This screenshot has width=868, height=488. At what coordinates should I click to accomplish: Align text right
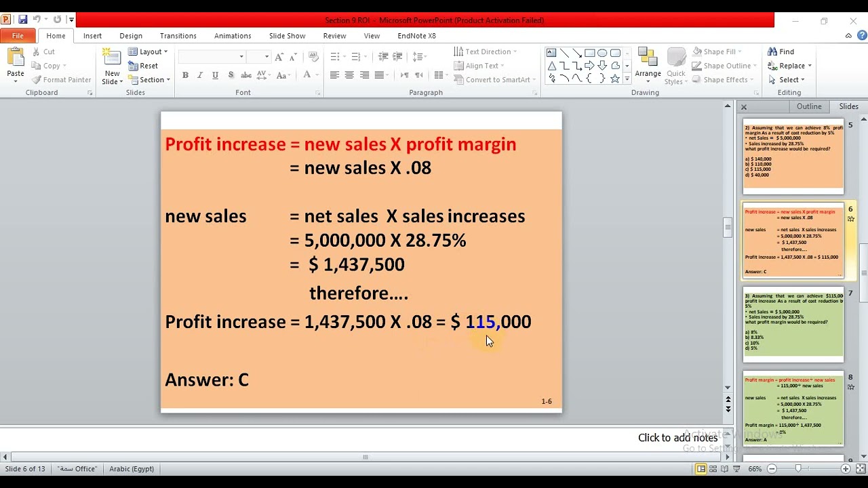coord(364,75)
